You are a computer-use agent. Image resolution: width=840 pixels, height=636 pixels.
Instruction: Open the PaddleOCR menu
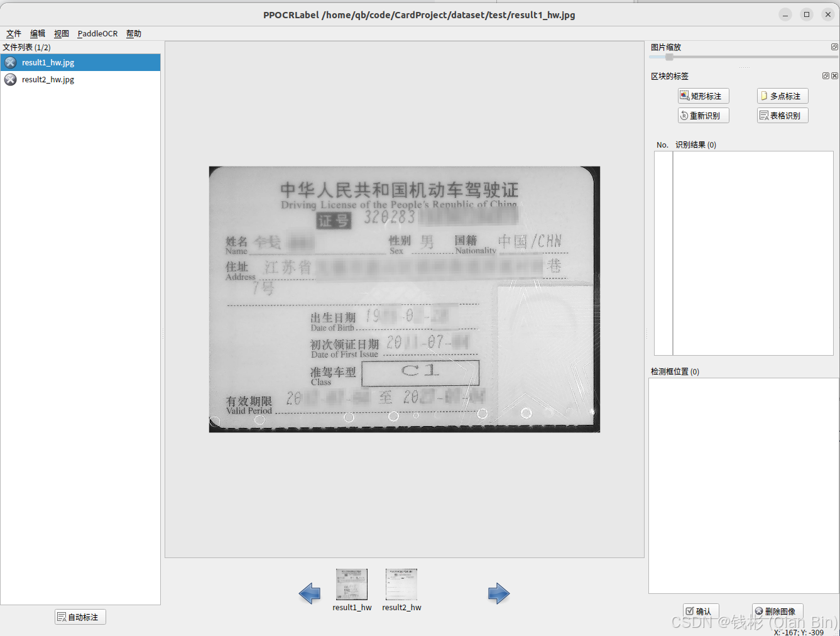[97, 33]
